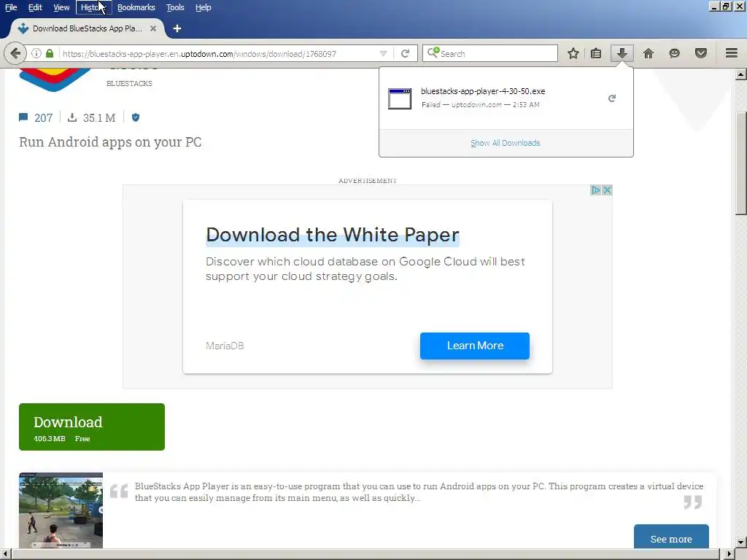Click the blue security shield badge

click(136, 117)
